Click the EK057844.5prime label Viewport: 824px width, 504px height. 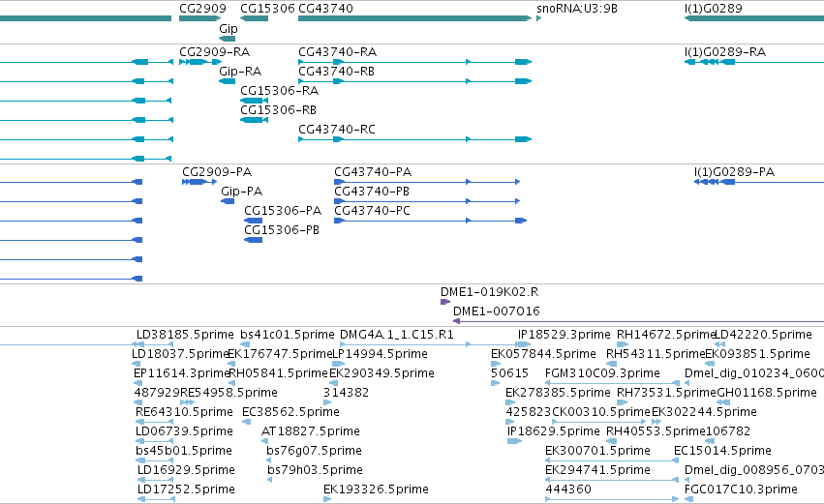[x=543, y=354]
